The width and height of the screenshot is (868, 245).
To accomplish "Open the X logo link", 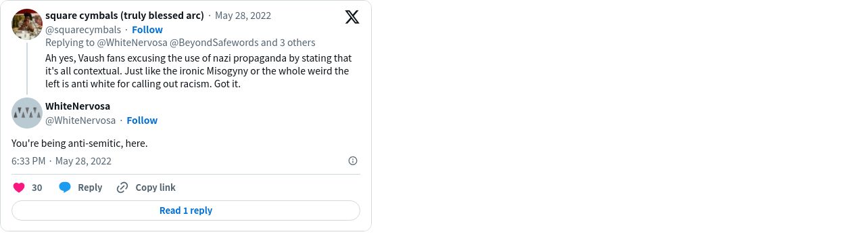I will pyautogui.click(x=352, y=18).
